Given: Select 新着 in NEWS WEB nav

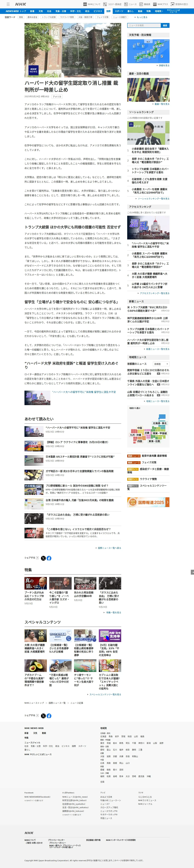Looking at the screenshot, I should 32,11.
